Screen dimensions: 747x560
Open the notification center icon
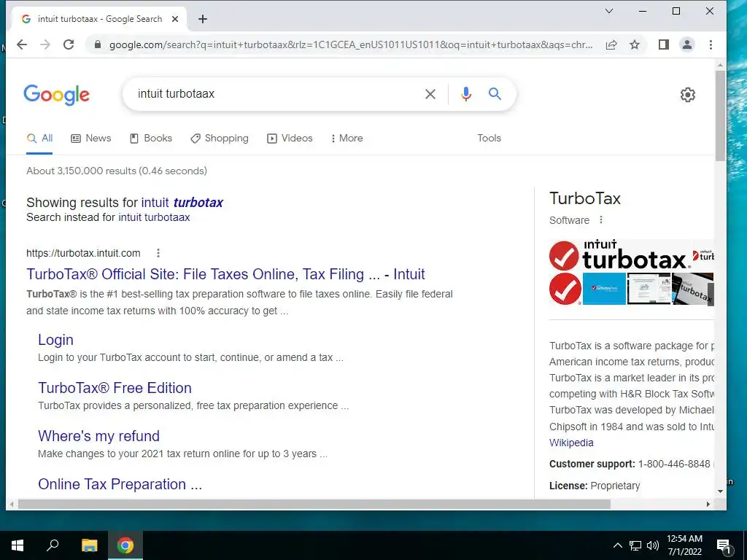[724, 547]
